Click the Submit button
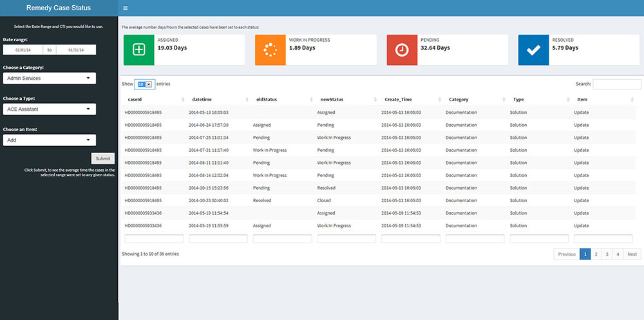 [102, 158]
